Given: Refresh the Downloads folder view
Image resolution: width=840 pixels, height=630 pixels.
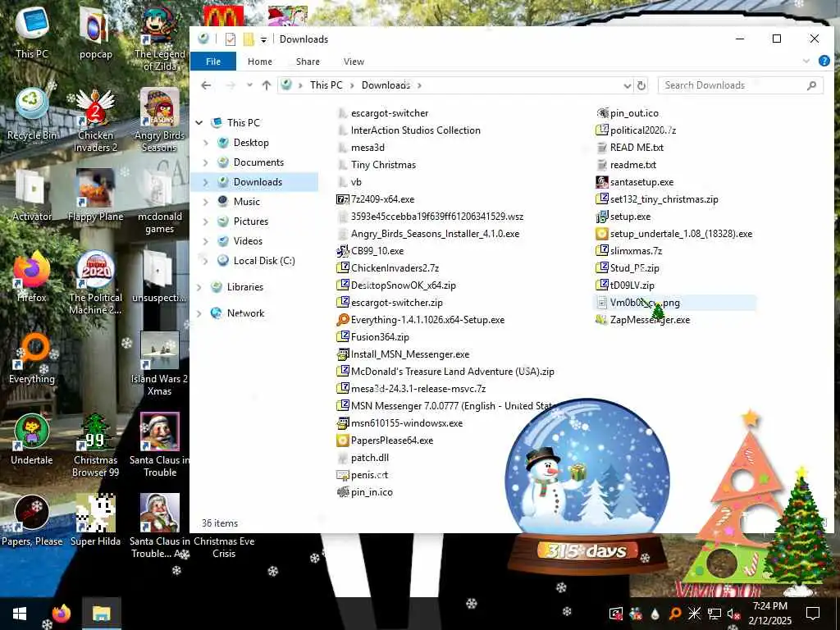Looking at the screenshot, I should point(641,85).
